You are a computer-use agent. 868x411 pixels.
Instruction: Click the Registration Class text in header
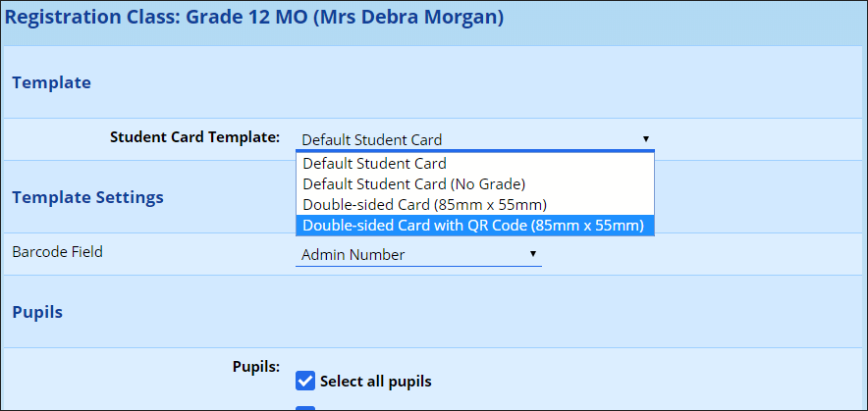pos(85,18)
